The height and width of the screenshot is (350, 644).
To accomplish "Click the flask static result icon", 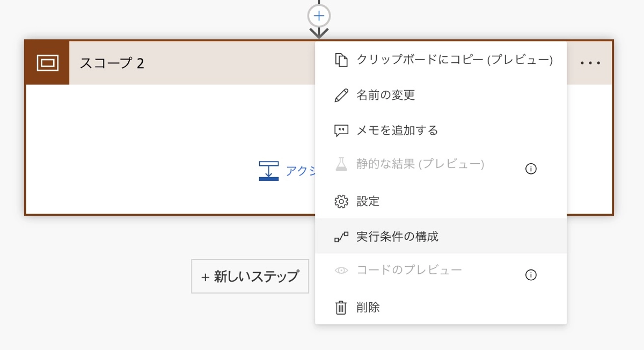I will (341, 164).
